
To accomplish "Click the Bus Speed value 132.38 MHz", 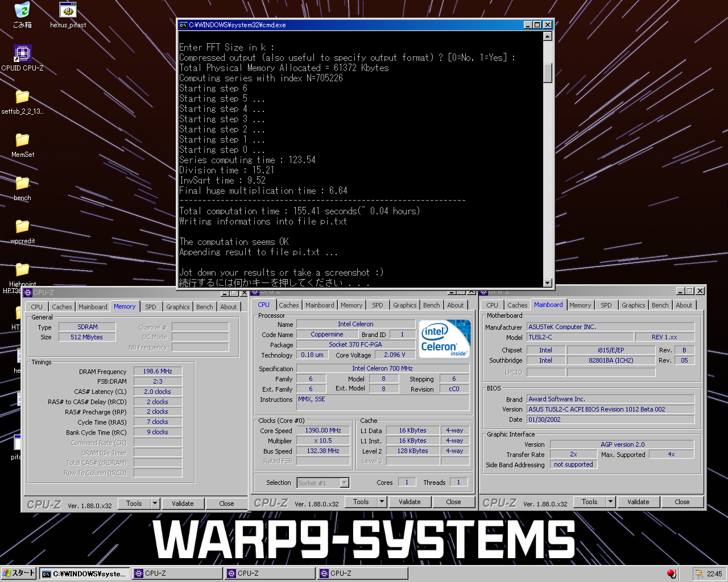I will (x=323, y=451).
